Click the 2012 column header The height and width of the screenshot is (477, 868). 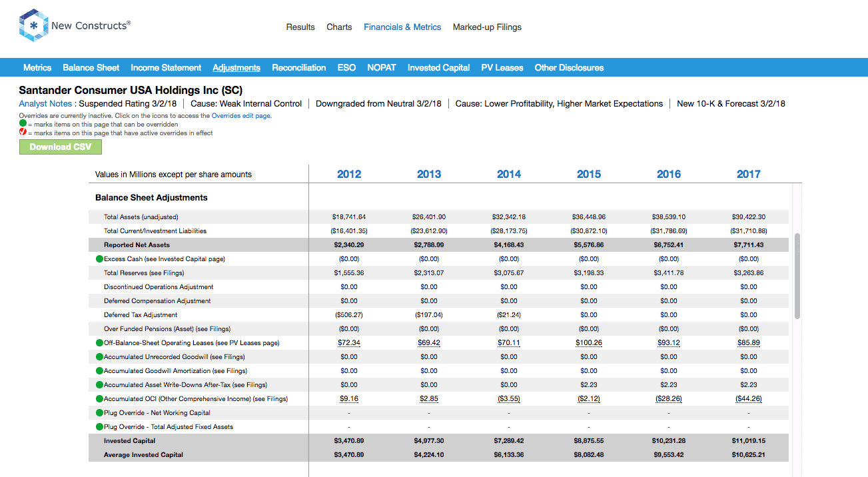[349, 174]
